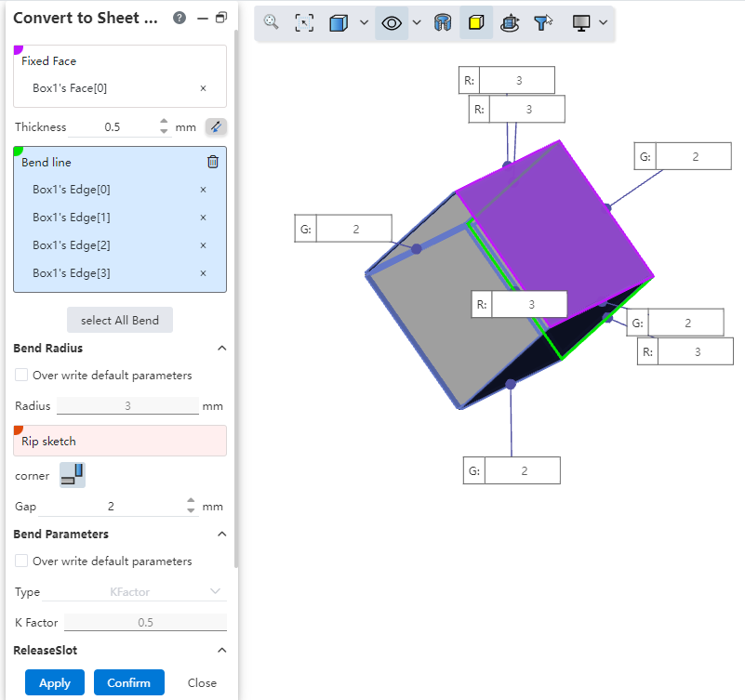Select the upper-right G: 2 gap label

tap(683, 156)
